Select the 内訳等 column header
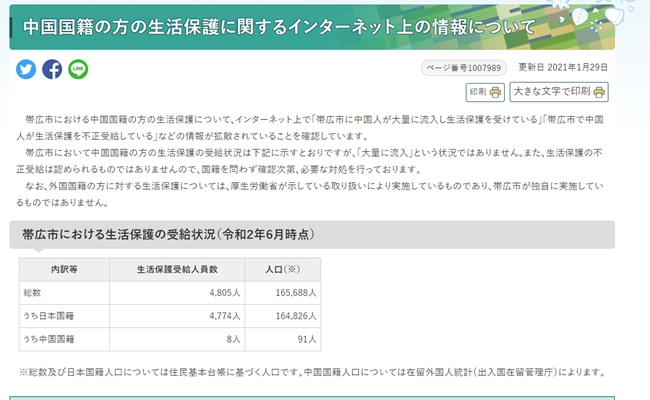 pyautogui.click(x=66, y=270)
